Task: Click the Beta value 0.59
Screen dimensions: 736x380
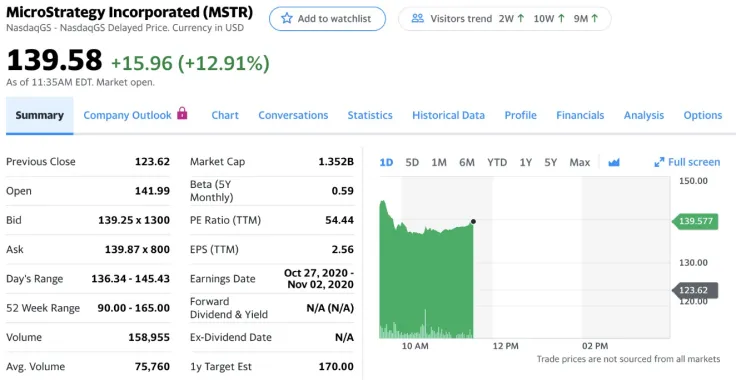Action: click(342, 191)
